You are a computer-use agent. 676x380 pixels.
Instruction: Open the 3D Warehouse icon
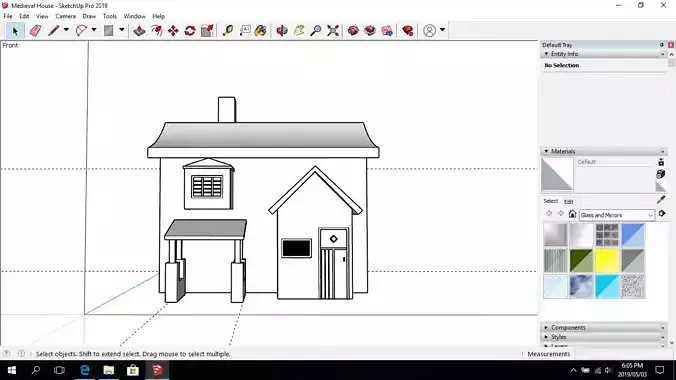[353, 31]
